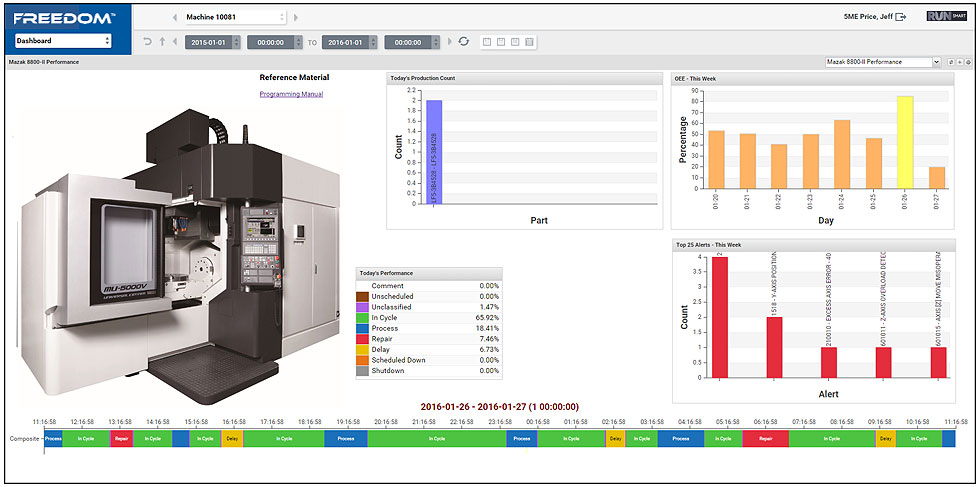980x487 pixels.
Task: Click the Y-AXIS POSITION alert bar
Action: pyautogui.click(x=774, y=348)
